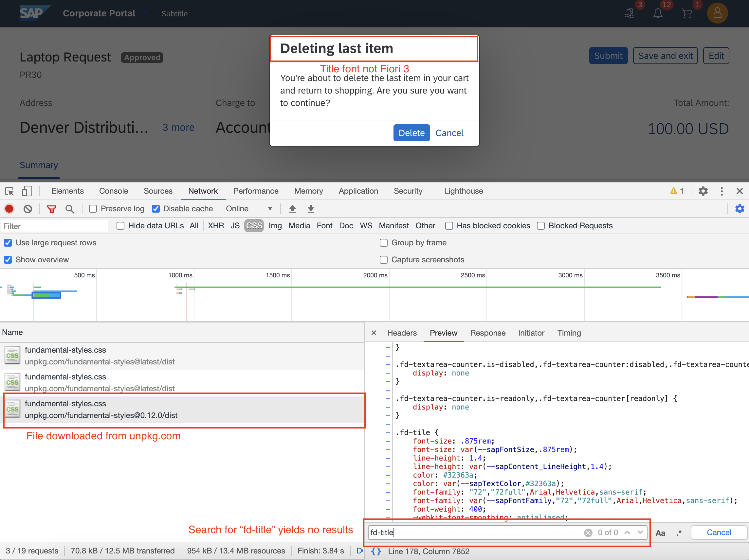749x560 pixels.
Task: Open DevTools settings gear
Action: [x=703, y=191]
